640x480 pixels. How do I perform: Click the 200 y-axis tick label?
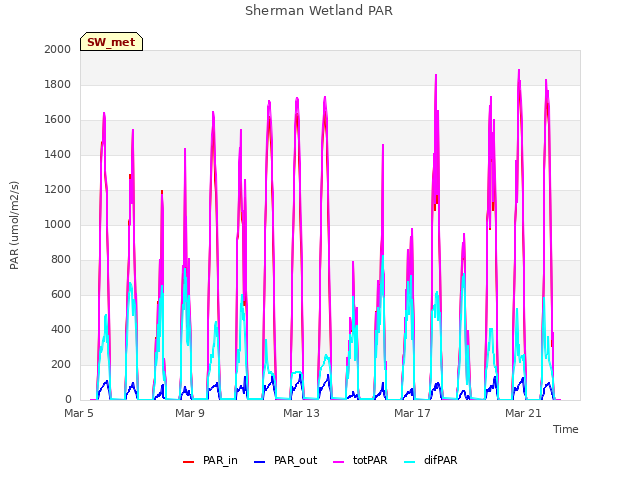[x=61, y=364]
